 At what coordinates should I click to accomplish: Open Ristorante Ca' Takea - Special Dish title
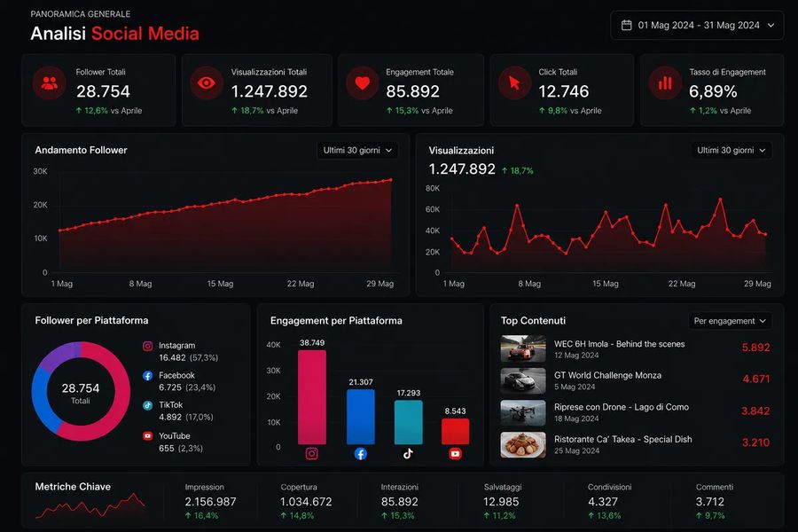tap(623, 440)
